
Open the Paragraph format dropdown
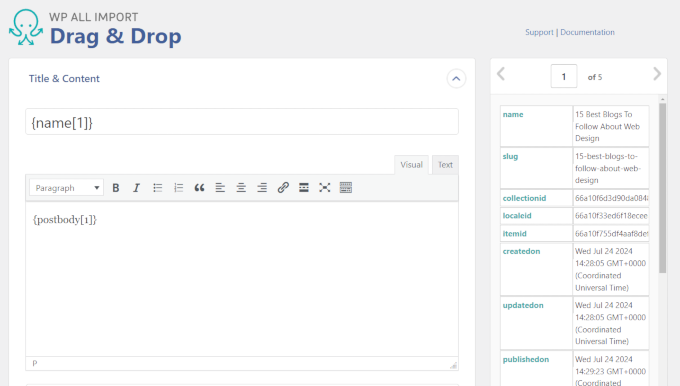coord(66,188)
